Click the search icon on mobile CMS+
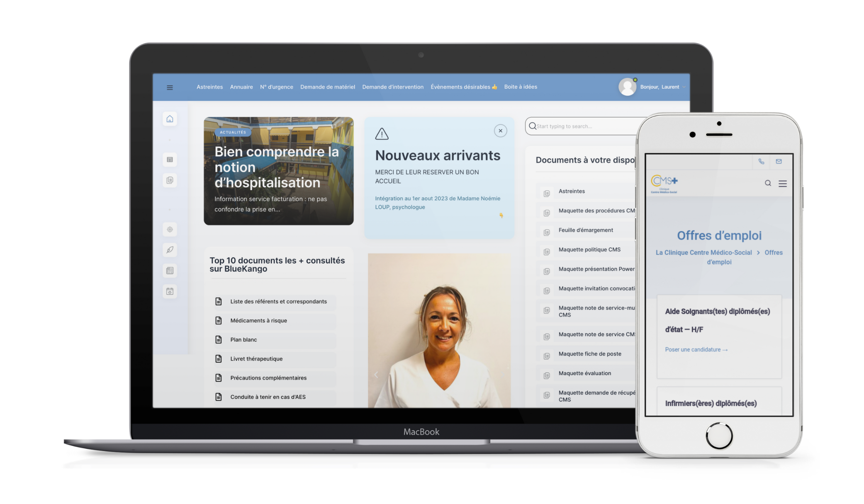This screenshot has width=864, height=504. coord(766,184)
